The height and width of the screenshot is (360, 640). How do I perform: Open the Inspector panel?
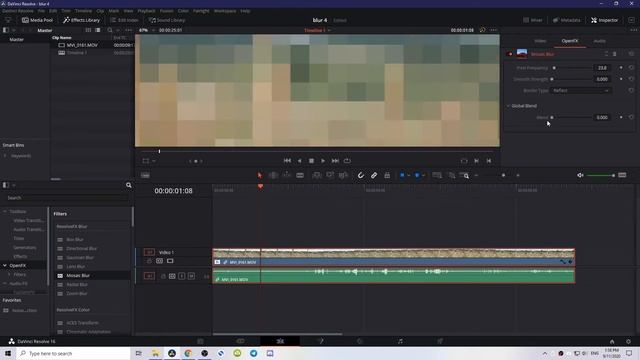[604, 20]
